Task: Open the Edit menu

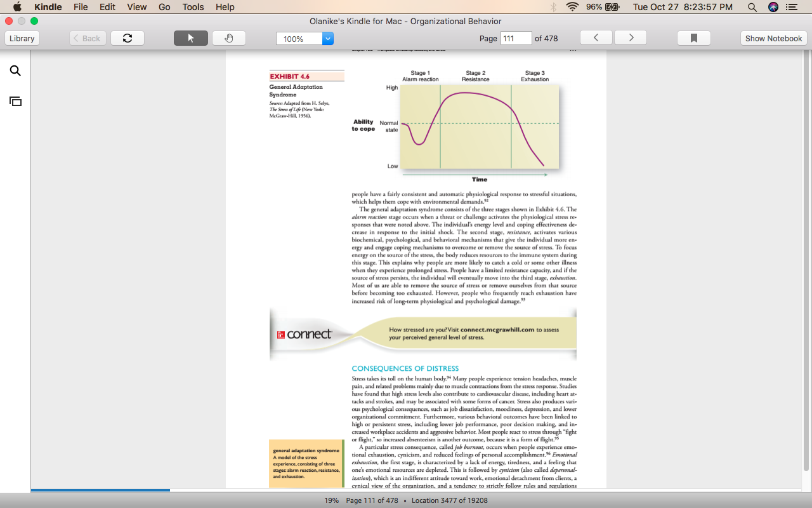Action: click(107, 7)
